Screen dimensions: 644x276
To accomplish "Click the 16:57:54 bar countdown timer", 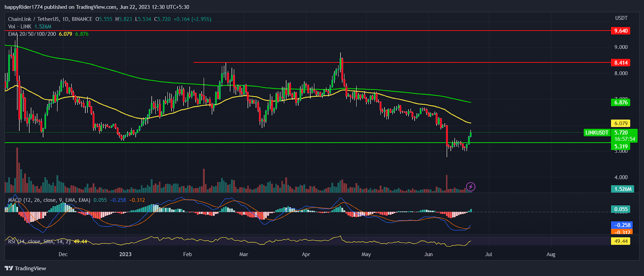I will pyautogui.click(x=625, y=139).
